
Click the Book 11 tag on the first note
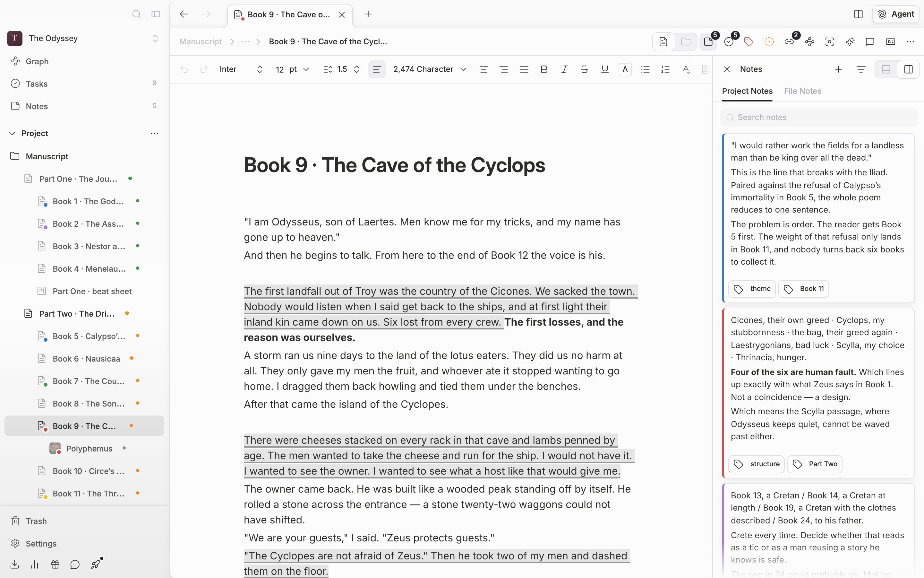804,289
